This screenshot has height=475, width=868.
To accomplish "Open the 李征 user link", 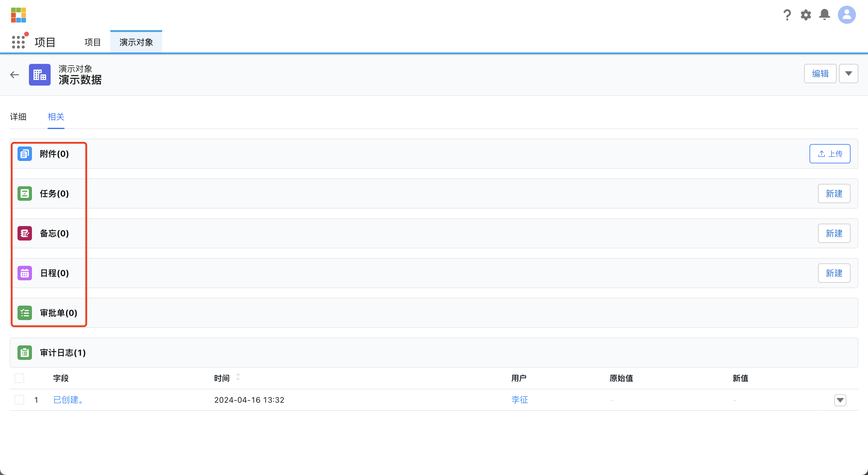I will (x=519, y=400).
